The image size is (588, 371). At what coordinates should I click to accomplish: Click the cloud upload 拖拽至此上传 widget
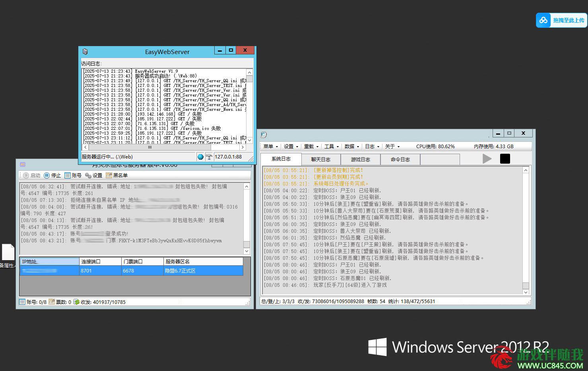point(561,20)
